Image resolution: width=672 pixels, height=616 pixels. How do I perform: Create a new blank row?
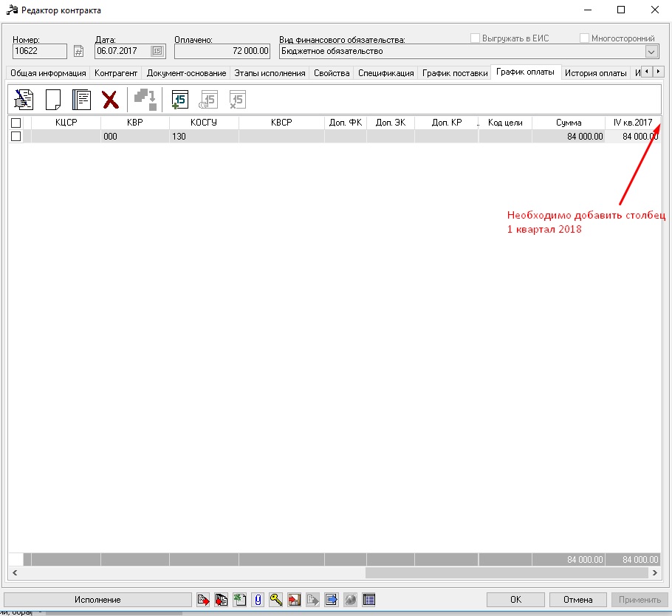pos(52,100)
